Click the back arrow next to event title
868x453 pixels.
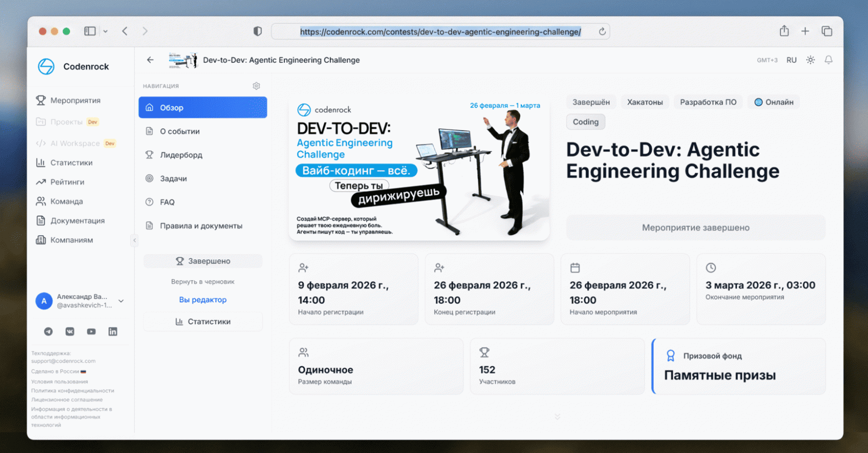150,60
